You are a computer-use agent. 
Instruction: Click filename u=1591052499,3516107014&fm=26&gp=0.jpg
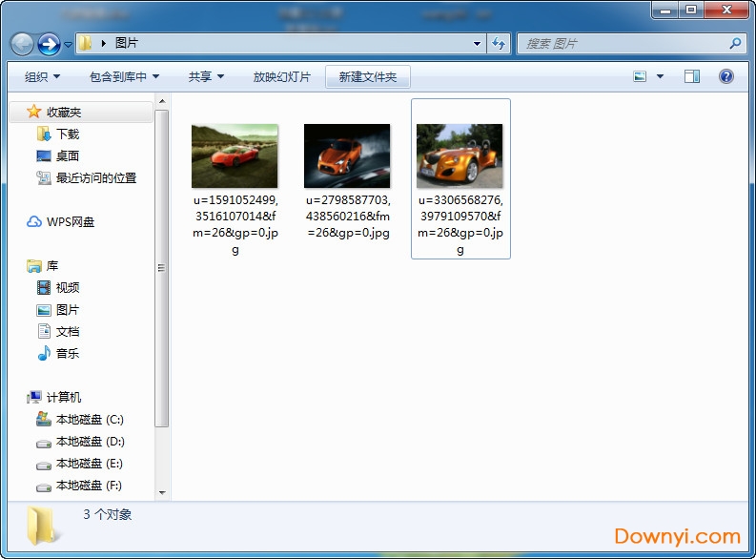tap(235, 224)
